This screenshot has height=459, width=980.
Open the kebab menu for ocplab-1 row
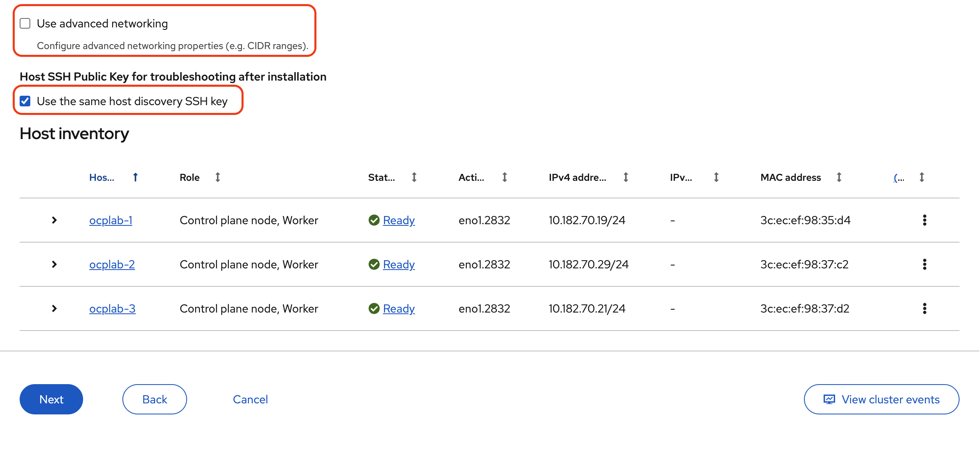925,220
